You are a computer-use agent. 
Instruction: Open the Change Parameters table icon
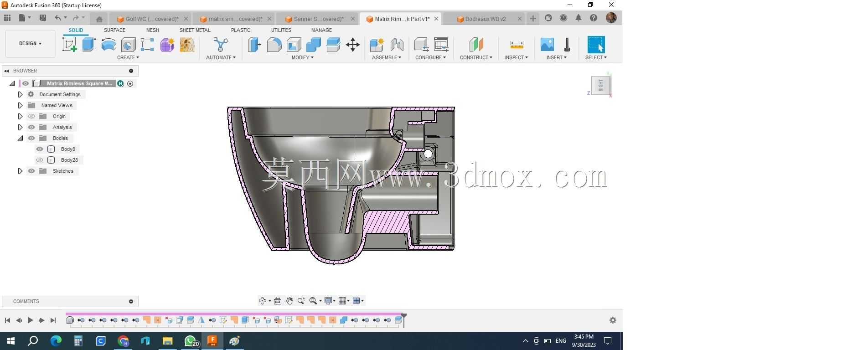441,45
